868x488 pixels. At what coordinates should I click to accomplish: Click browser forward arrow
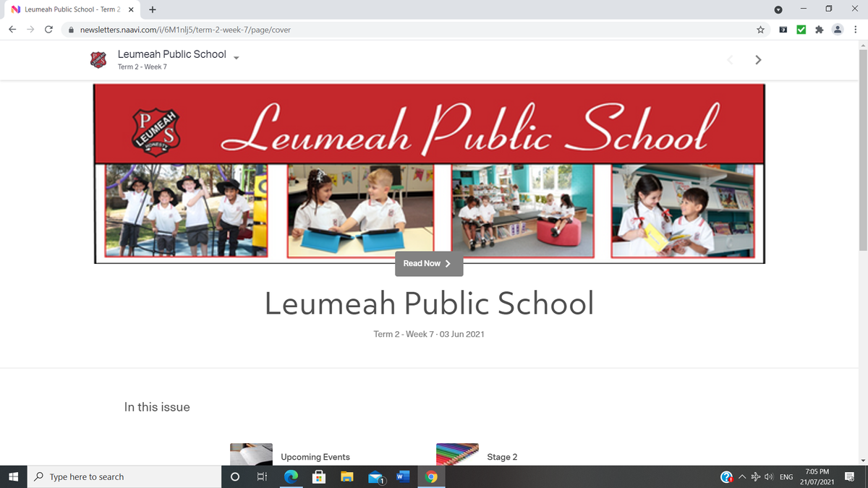click(x=30, y=30)
